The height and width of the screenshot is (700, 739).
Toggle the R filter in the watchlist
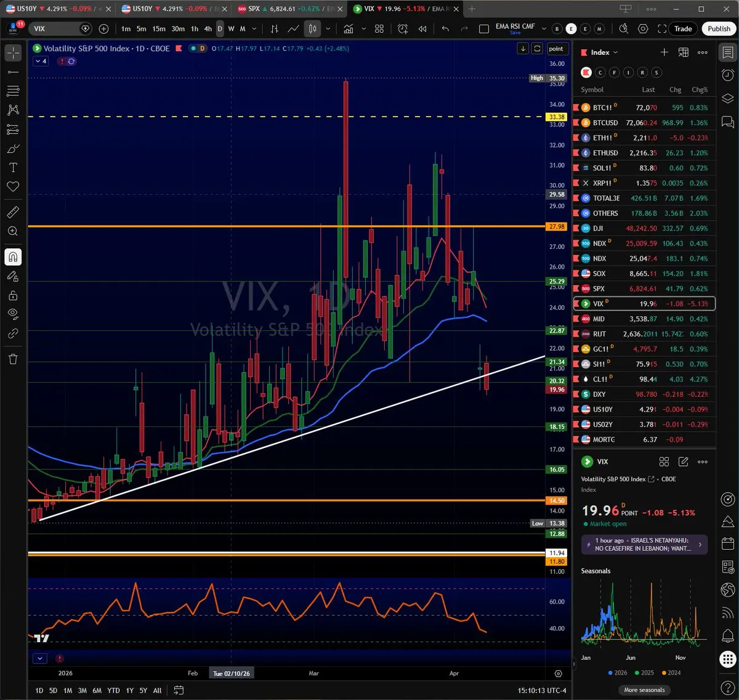[x=642, y=73]
